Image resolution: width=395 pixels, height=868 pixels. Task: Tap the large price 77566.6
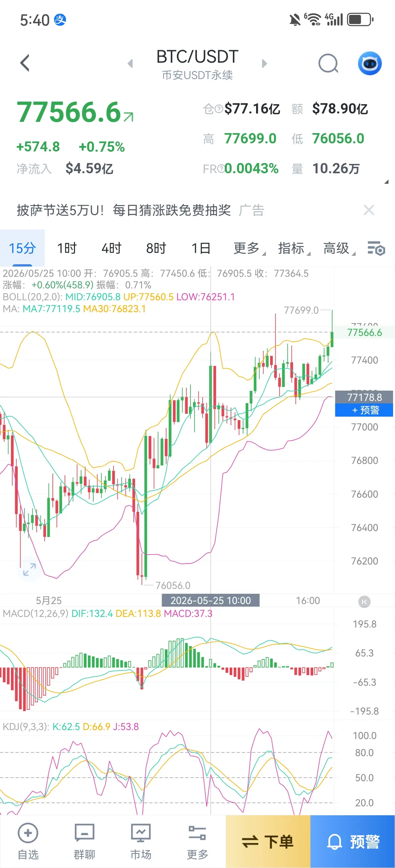[x=69, y=112]
